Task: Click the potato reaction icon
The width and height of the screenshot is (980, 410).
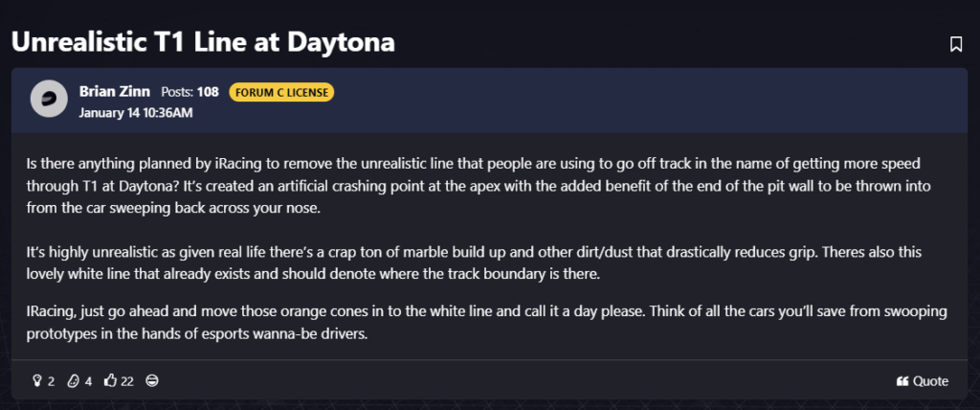Action: [73, 380]
